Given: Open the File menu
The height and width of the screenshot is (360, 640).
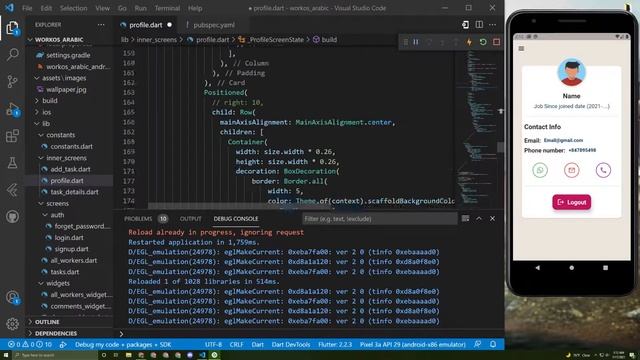Looking at the screenshot, I should pyautogui.click(x=27, y=8).
